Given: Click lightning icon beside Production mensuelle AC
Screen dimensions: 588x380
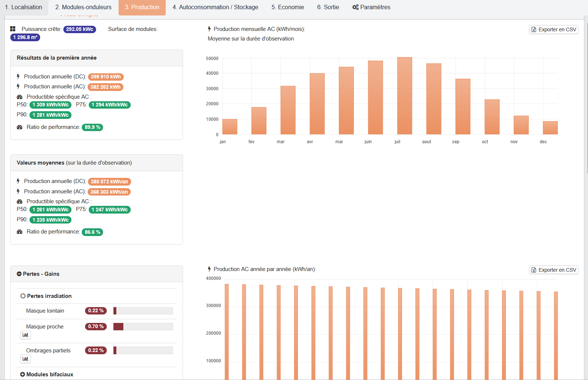Looking at the screenshot, I should point(210,29).
